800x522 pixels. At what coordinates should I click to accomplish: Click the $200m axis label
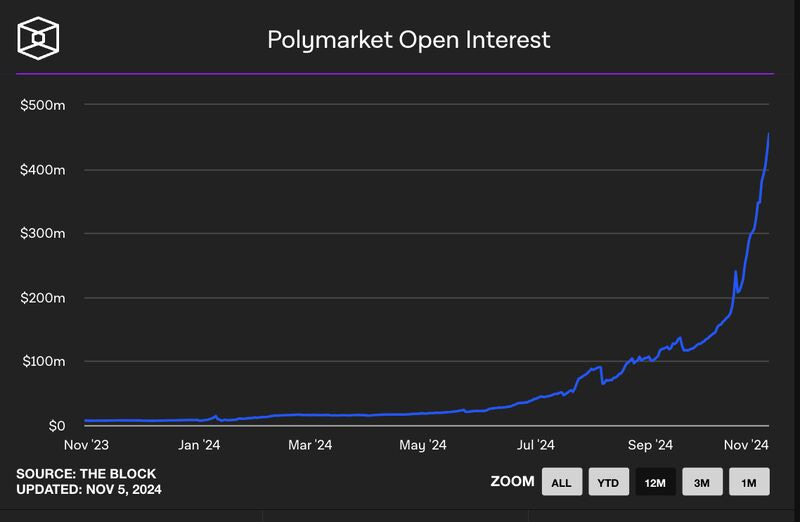(x=42, y=297)
